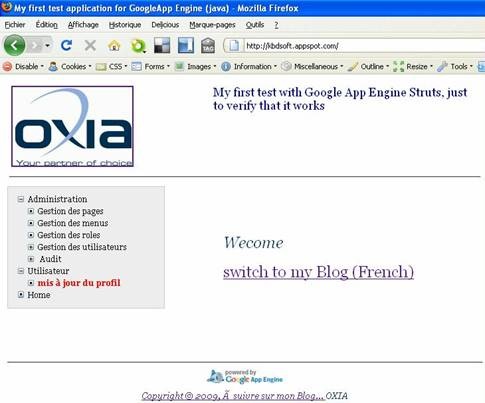Open Gestion des pages
Screen dimensions: 485x403
[70, 211]
